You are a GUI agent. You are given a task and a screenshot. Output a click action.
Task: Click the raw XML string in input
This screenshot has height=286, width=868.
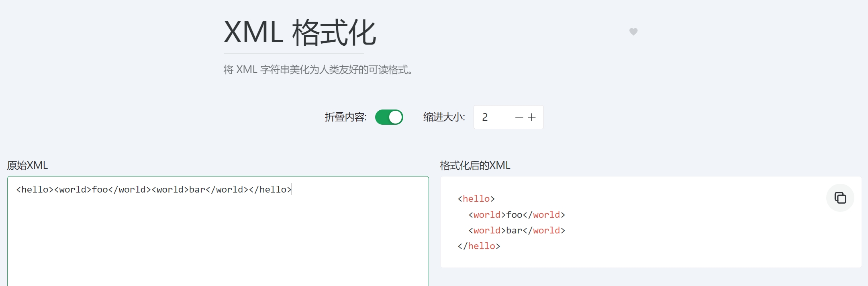point(154,189)
